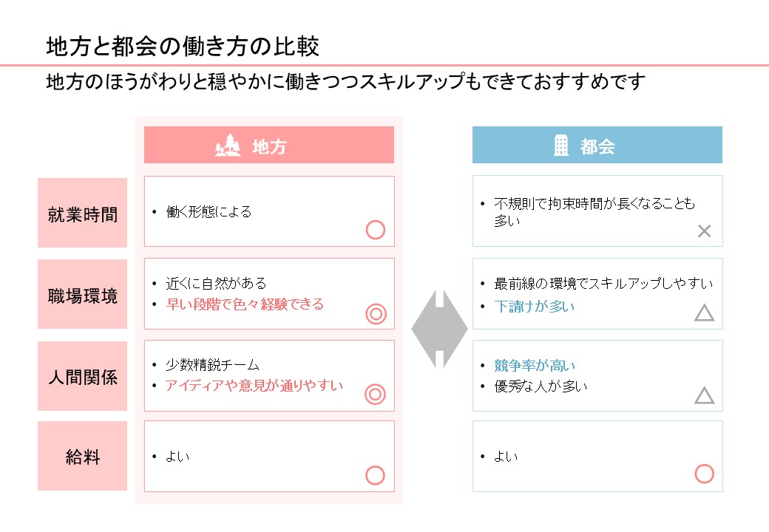Click the double circle beside 早い段階で色々経験できる
Screen dimensions: 769x532
click(376, 314)
